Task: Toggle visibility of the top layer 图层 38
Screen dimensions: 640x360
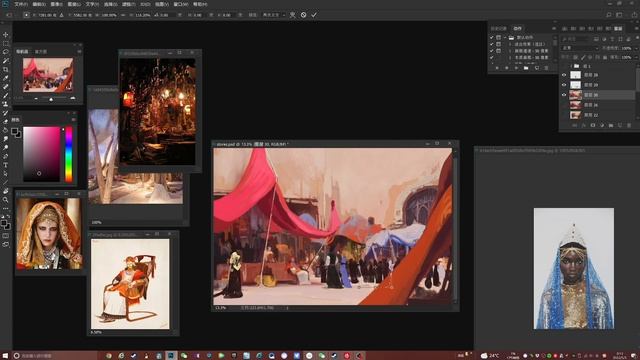Action: (x=564, y=75)
